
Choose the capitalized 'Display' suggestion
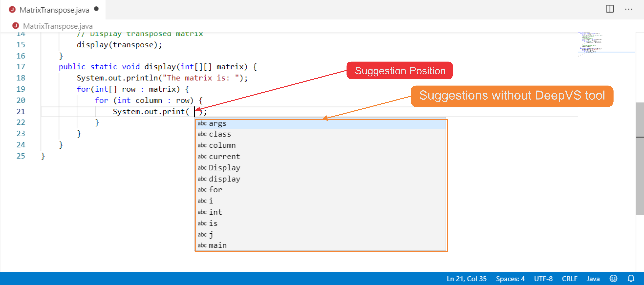tap(320, 168)
